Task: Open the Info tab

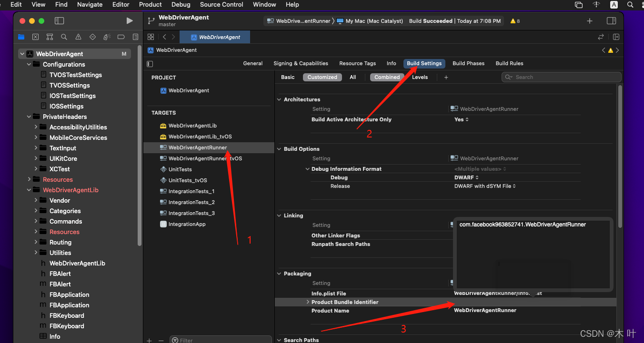Action: [391, 63]
